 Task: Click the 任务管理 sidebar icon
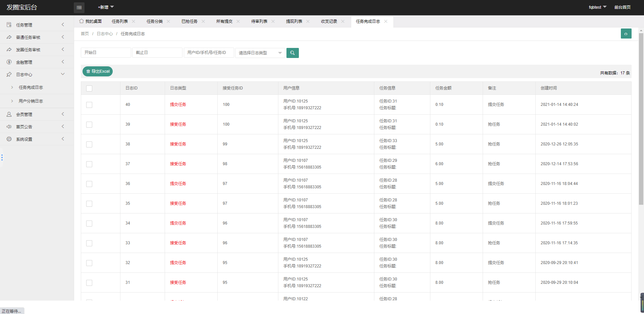(x=9, y=25)
